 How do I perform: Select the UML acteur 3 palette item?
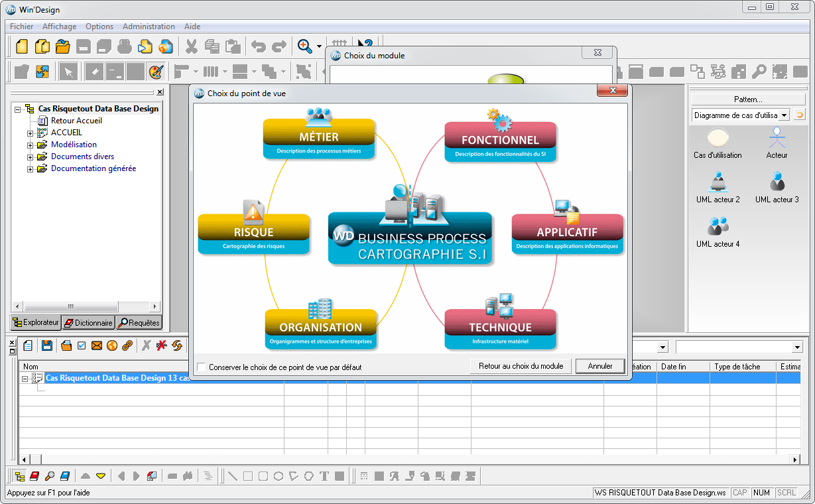click(x=777, y=188)
